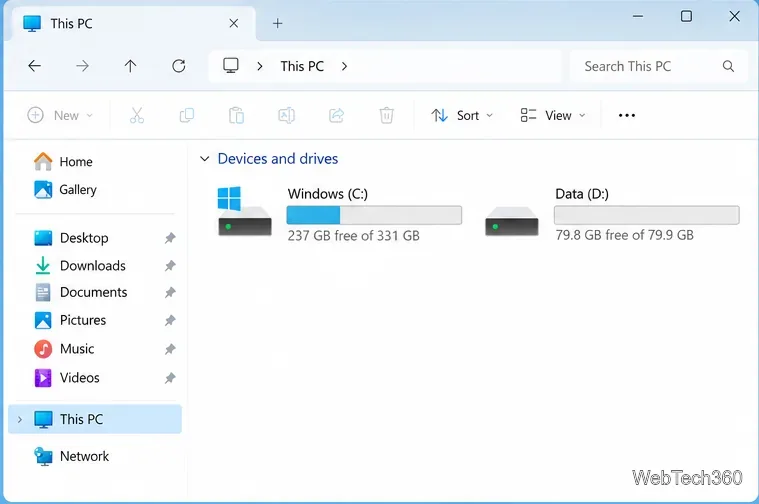
Task: Open the Sort dropdown menu
Action: pyautogui.click(x=462, y=115)
